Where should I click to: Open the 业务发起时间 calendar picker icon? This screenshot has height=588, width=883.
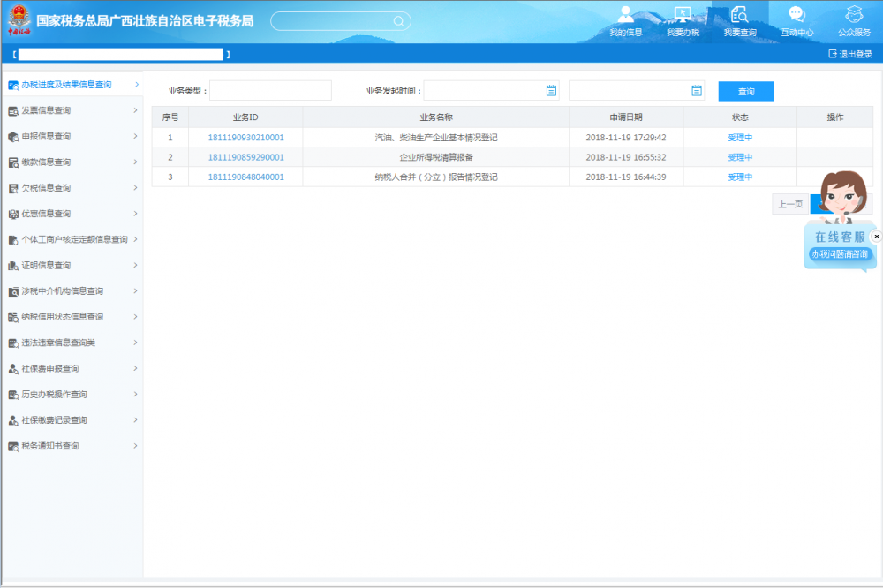coord(552,90)
